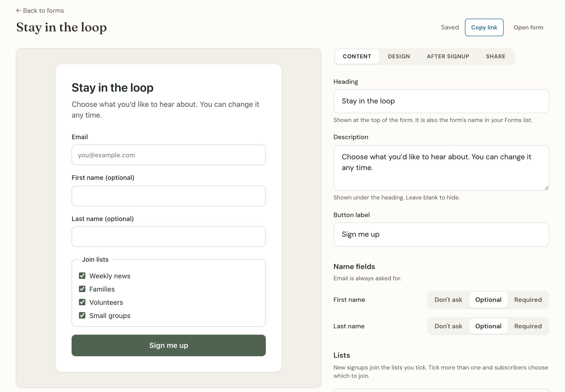The width and height of the screenshot is (565, 392).
Task: Uncheck Families list checkbox
Action: coord(82,289)
